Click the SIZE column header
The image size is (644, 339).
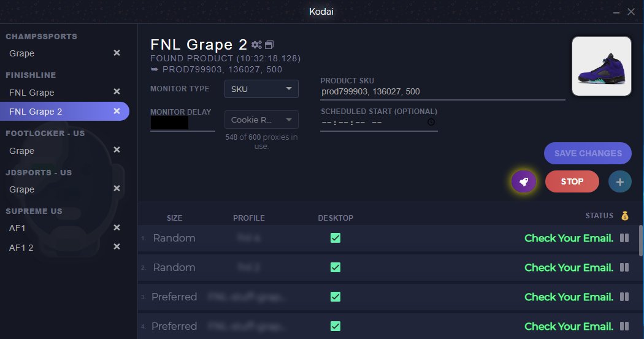pyautogui.click(x=175, y=218)
